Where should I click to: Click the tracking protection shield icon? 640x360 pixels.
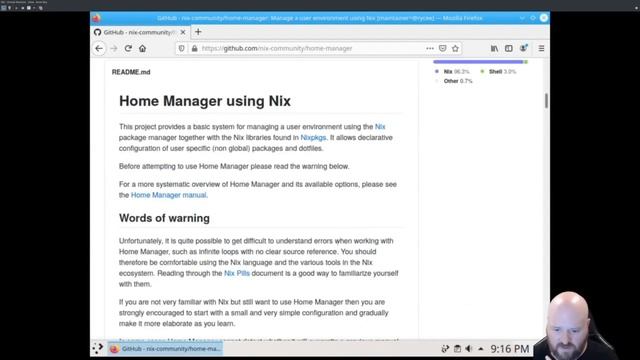[x=182, y=48]
